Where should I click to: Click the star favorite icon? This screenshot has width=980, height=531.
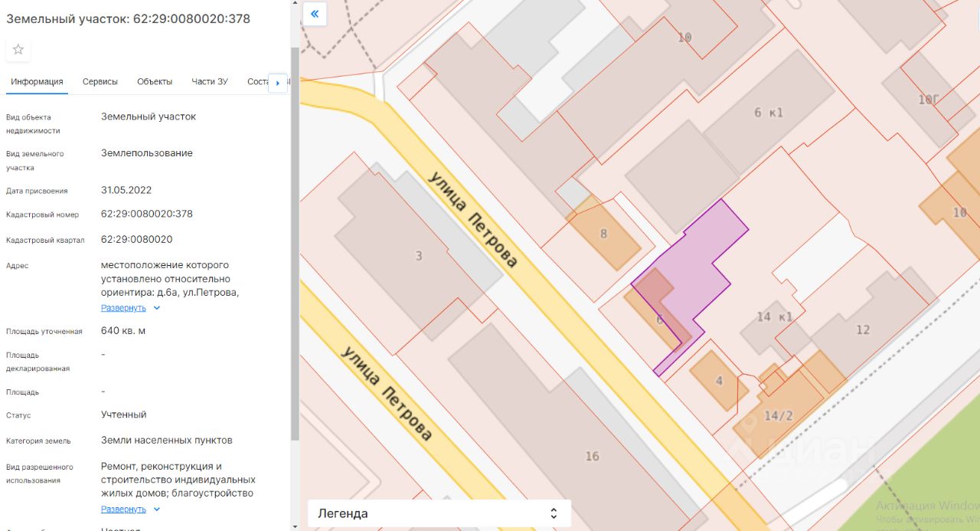pyautogui.click(x=18, y=50)
